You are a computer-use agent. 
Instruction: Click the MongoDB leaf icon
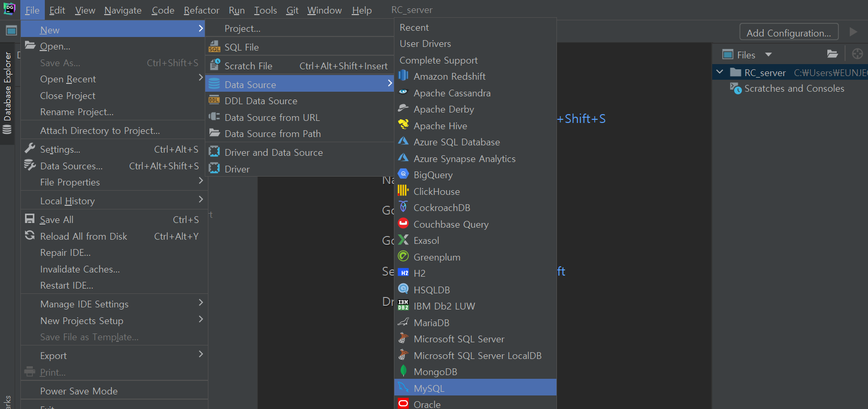(403, 371)
